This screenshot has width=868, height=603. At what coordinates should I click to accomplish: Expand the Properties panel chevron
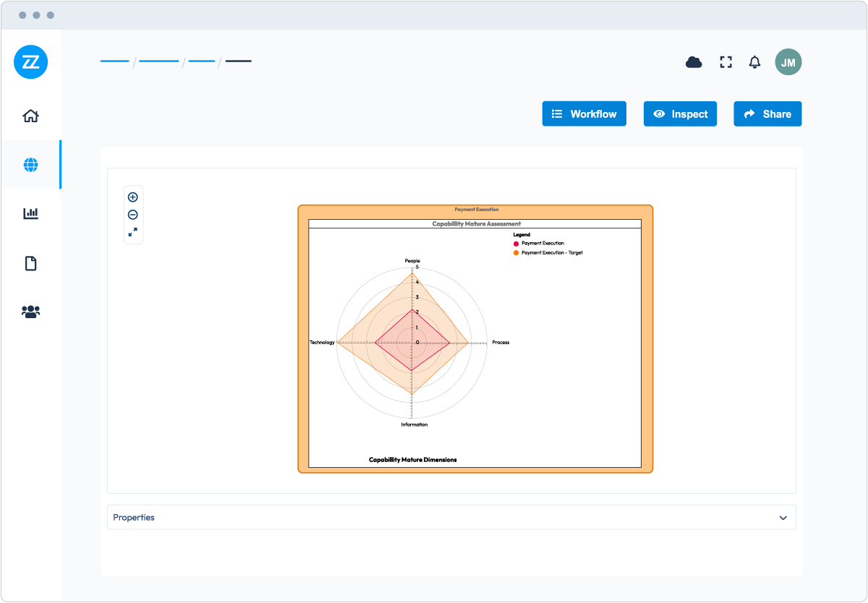(x=783, y=518)
